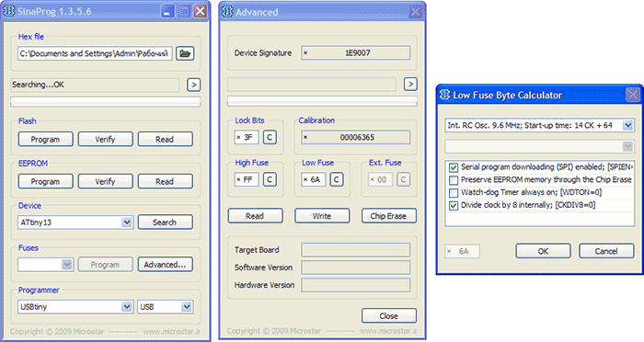Click Flash Read button
Screen dimensions: 644x342
(x=165, y=139)
